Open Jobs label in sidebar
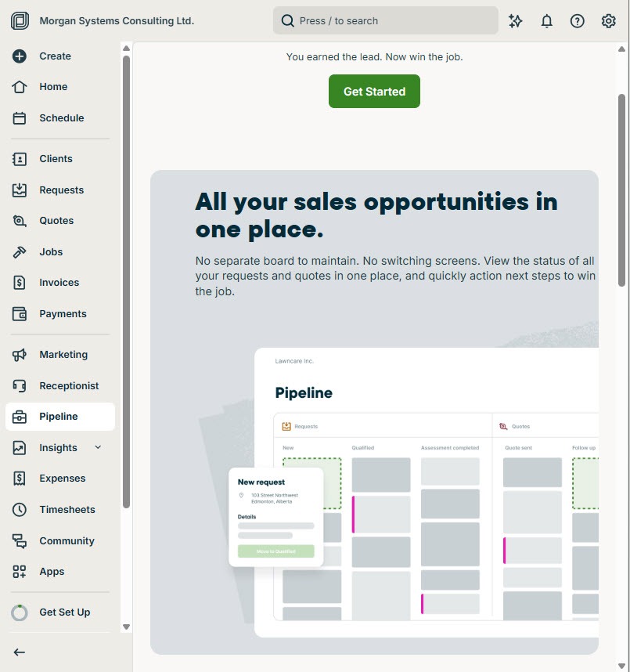The height and width of the screenshot is (672, 630). [51, 252]
